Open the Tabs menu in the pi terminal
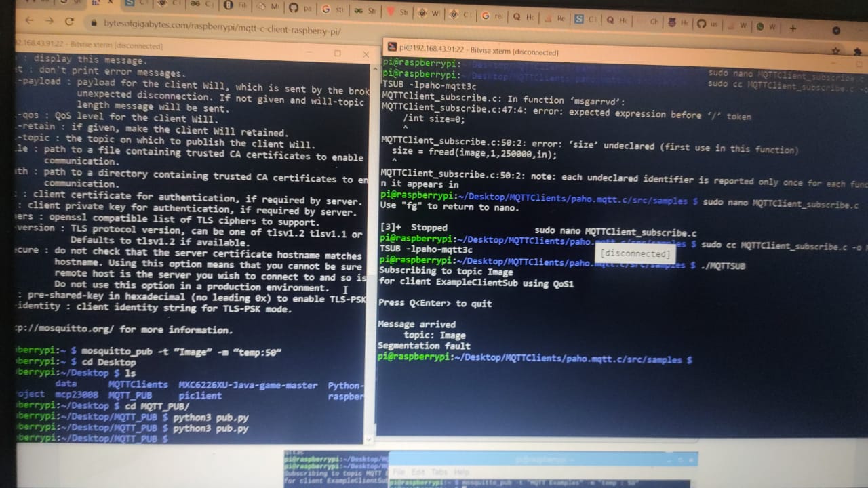This screenshot has width=868, height=488. (439, 472)
